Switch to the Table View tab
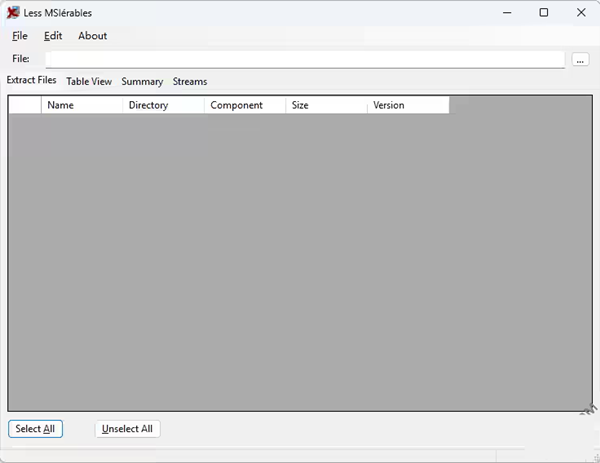 click(89, 82)
